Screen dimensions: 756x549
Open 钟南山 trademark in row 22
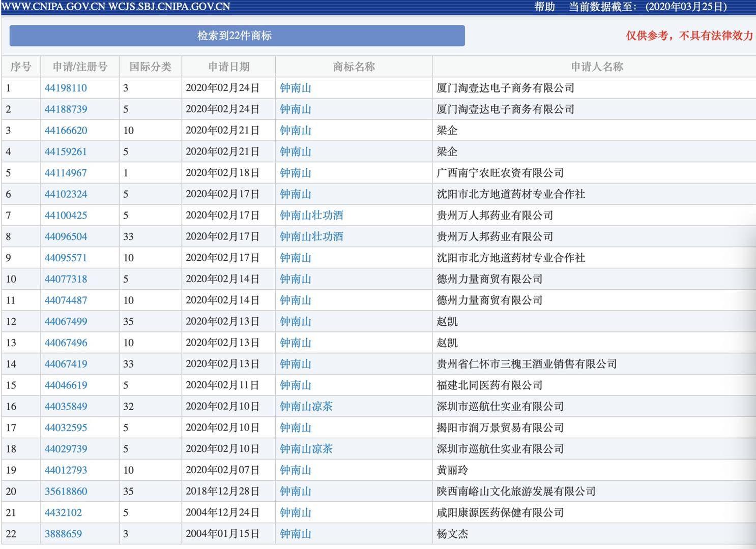pos(296,534)
